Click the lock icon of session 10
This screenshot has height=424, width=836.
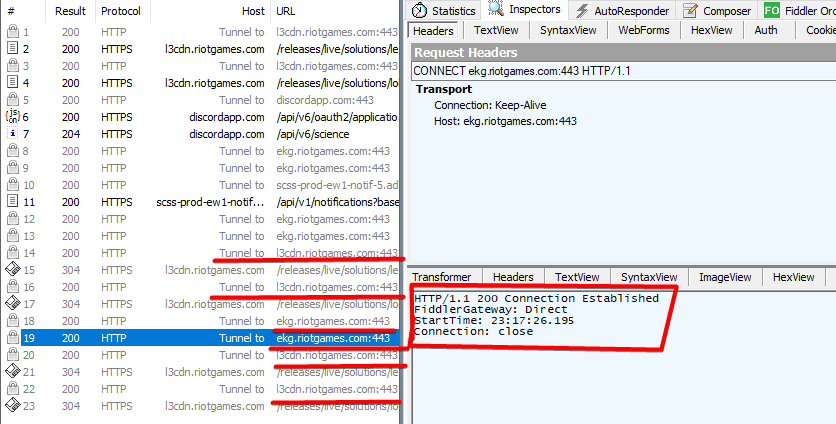pos(13,185)
